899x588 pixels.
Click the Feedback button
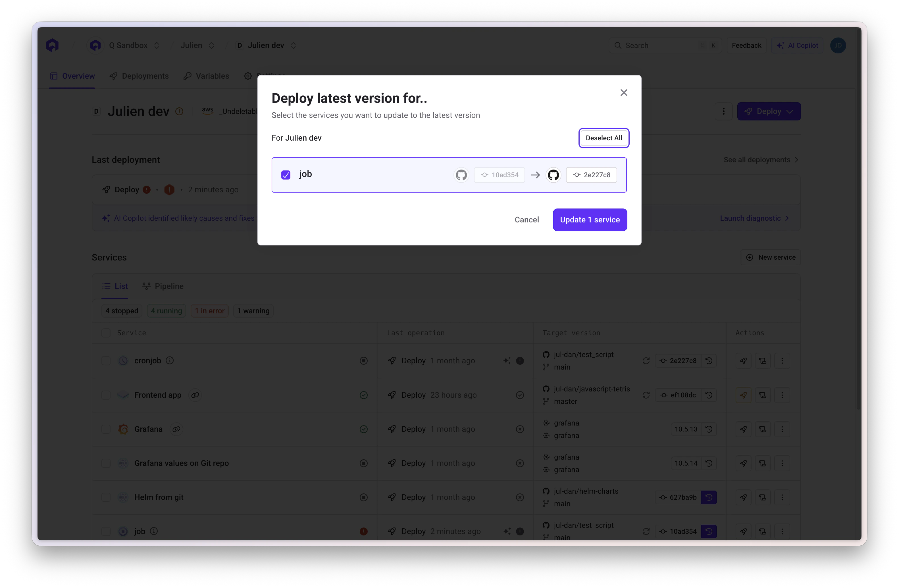746,45
